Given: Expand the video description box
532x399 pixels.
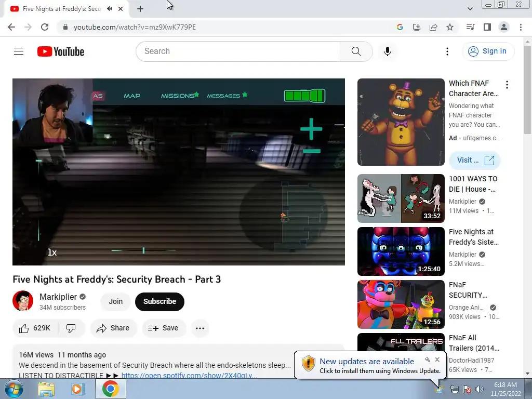Looking at the screenshot, I should tap(179, 362).
